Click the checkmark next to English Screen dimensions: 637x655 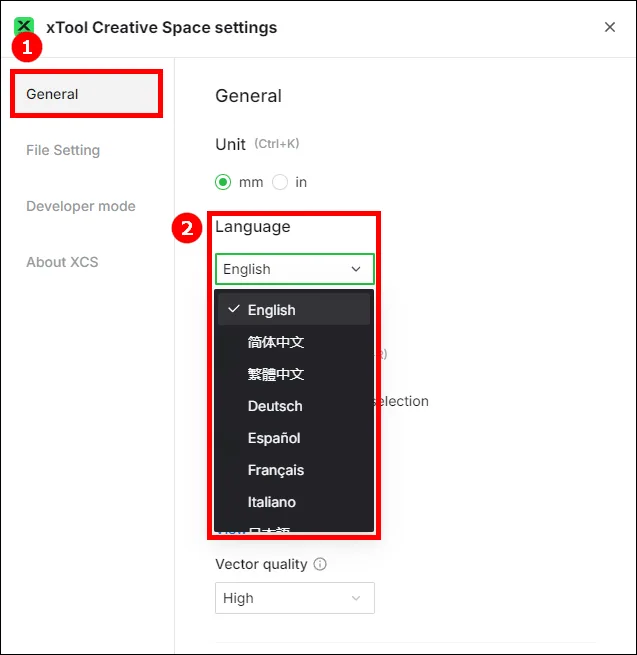pyautogui.click(x=234, y=310)
